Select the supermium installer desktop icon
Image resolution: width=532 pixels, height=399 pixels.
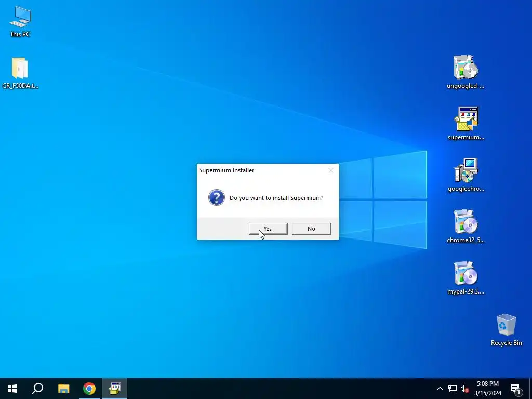(466, 124)
